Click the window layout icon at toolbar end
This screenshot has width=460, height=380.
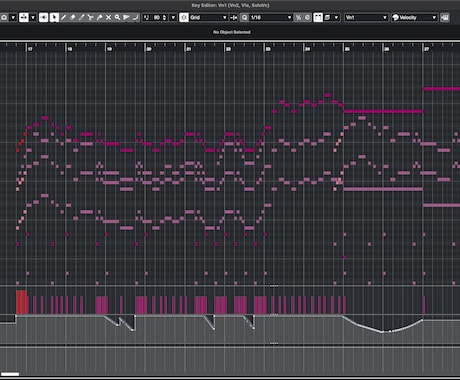coord(445,17)
